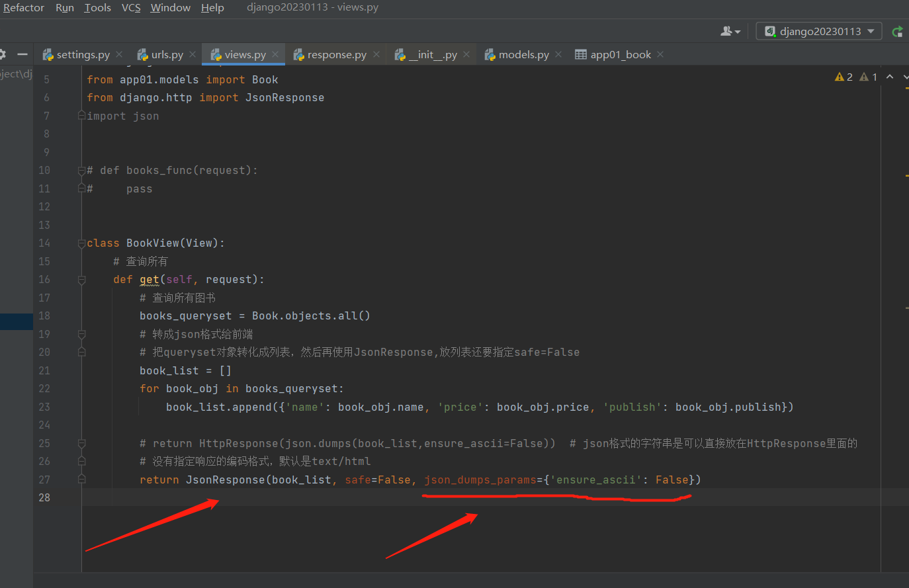Close the settings.py tab
This screenshot has width=909, height=588.
point(119,54)
